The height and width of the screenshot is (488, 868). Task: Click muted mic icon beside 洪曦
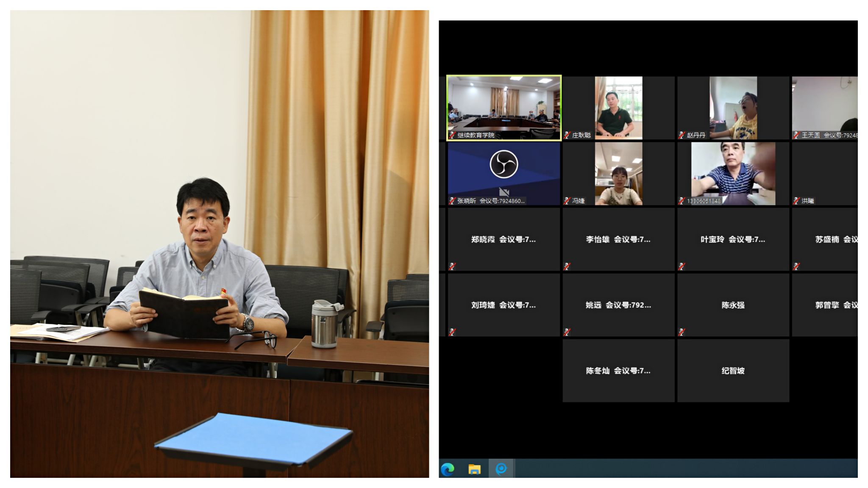796,201
